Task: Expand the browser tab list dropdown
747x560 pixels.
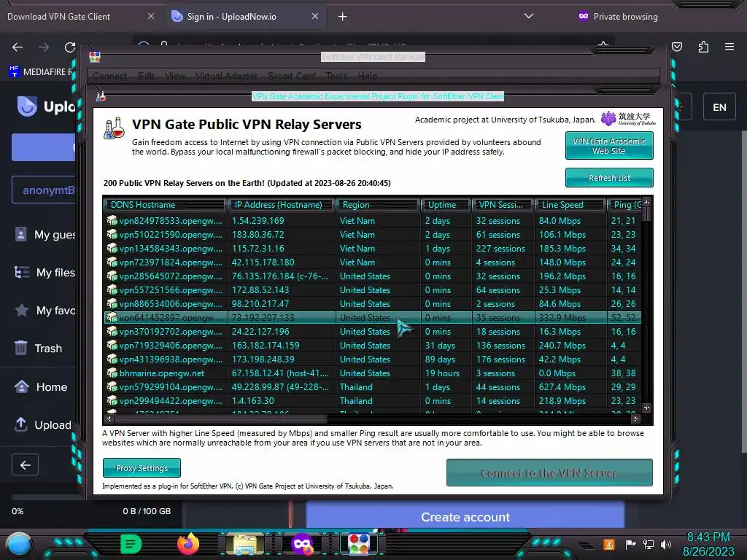Action: (528, 16)
